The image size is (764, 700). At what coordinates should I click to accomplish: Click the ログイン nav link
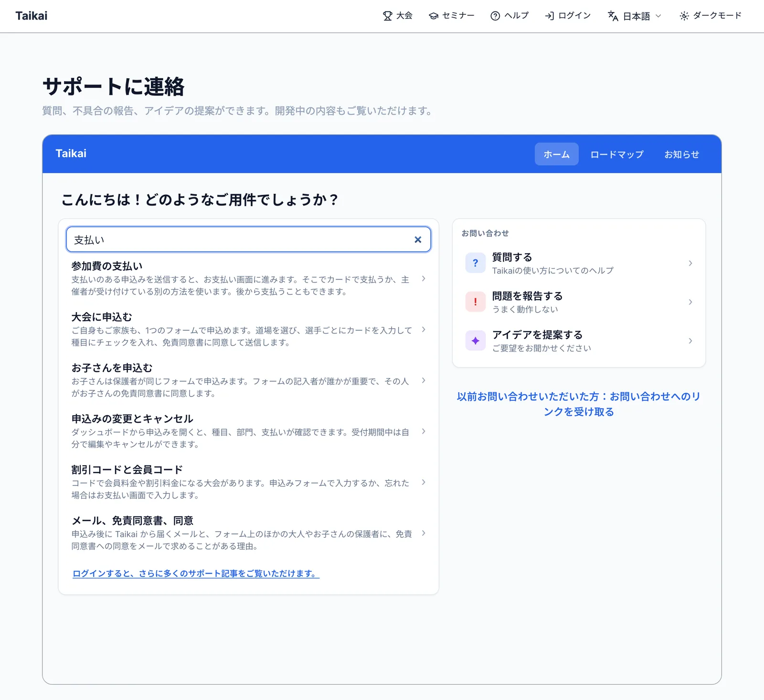coord(568,16)
